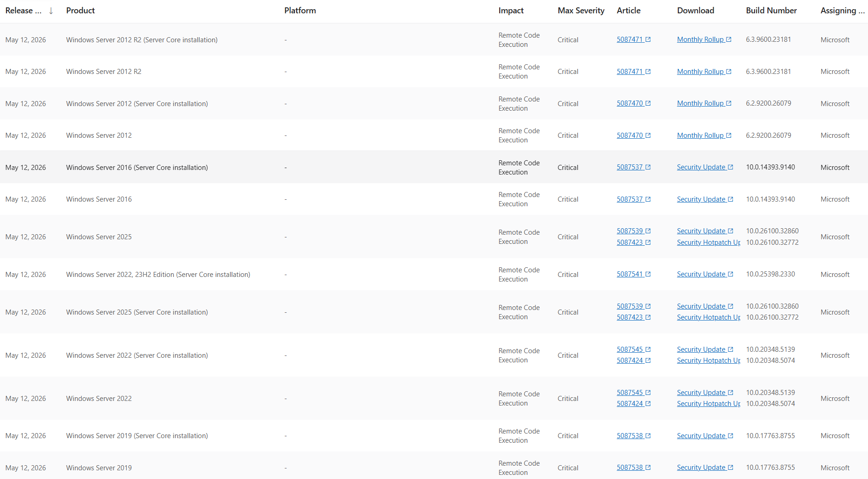Click 5087537's external-link icon, Server 2016 Server Core row

click(x=648, y=167)
